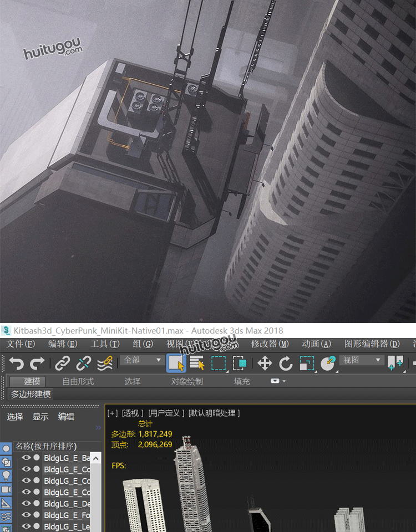Expand the ribbon options arrow after 填充

[x=278, y=381]
